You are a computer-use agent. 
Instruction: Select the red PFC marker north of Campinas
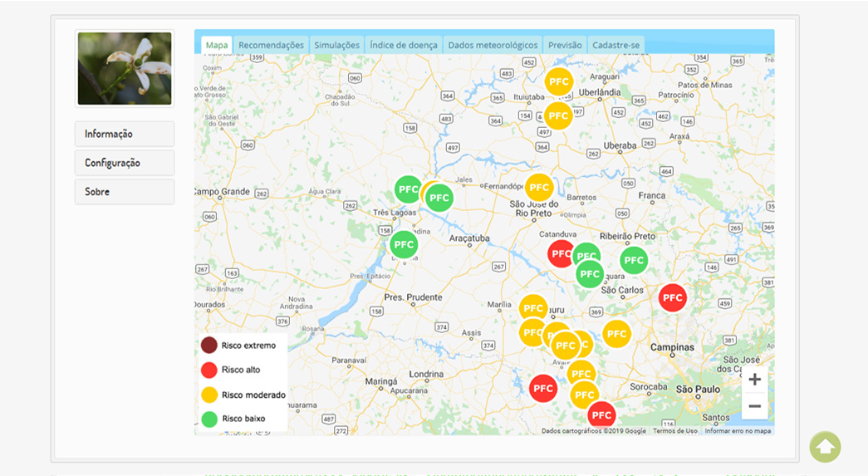click(673, 297)
